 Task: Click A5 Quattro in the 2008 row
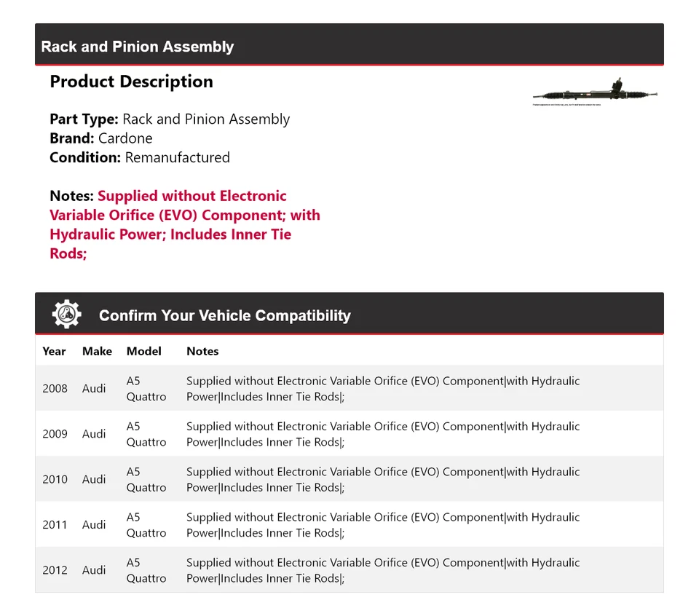[x=146, y=388]
